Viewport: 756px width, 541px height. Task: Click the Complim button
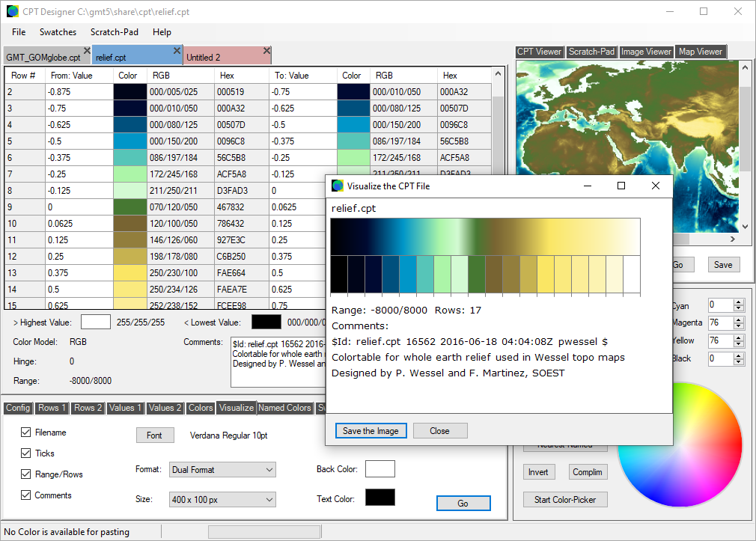pyautogui.click(x=588, y=472)
